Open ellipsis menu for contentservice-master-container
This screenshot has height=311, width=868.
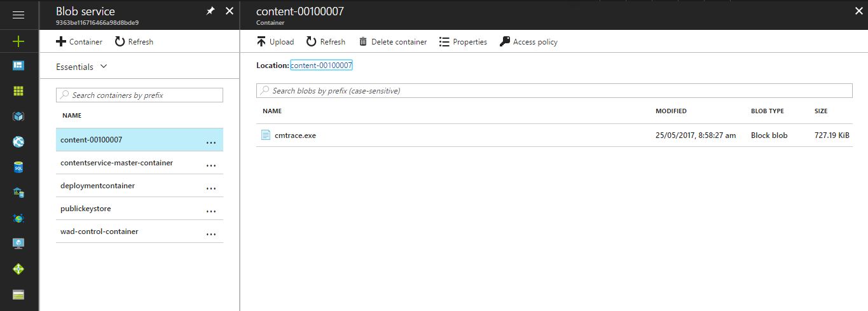(x=211, y=165)
